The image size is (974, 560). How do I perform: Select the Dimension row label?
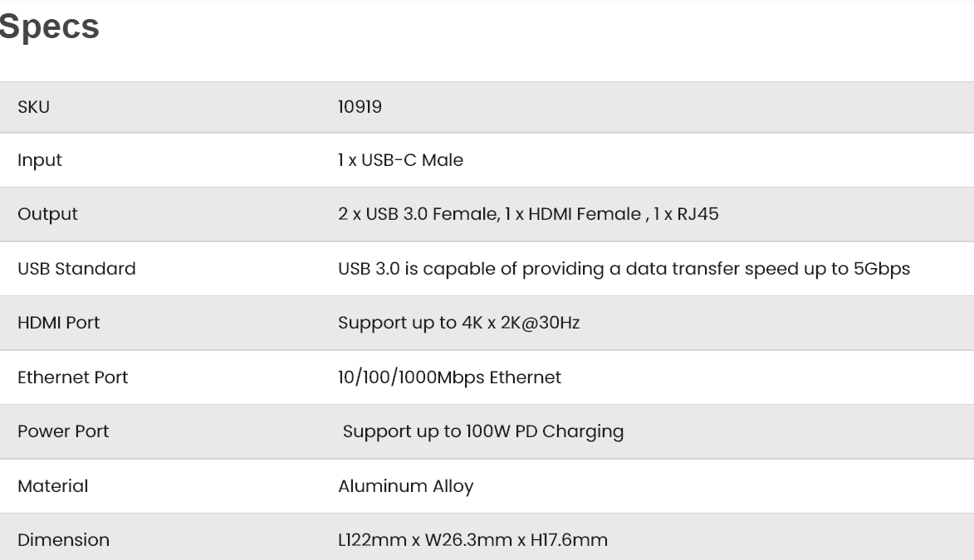pyautogui.click(x=63, y=540)
